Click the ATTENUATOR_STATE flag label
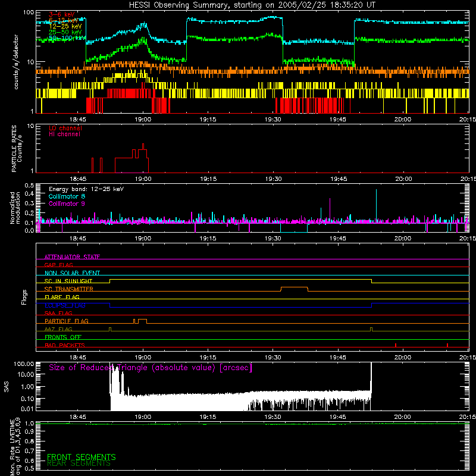Image resolution: width=476 pixels, height=476 pixels. click(72, 257)
